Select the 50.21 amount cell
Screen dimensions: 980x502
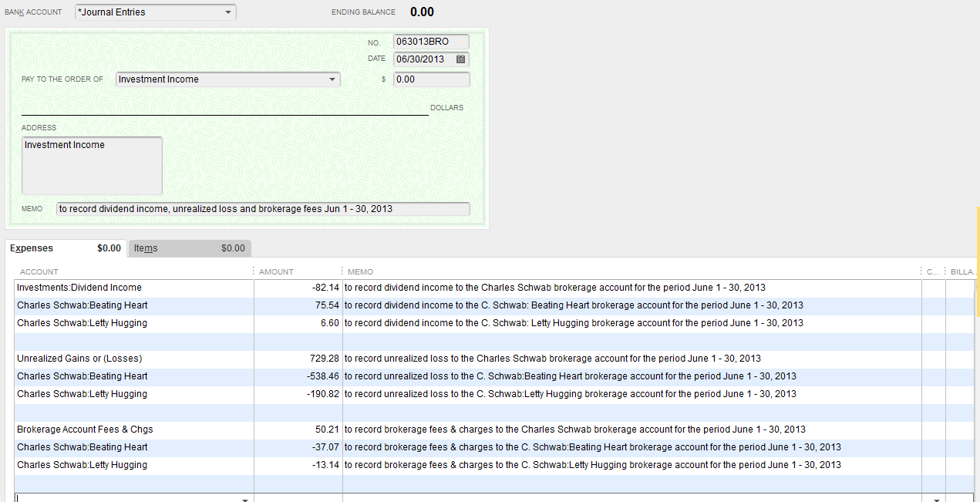[298, 430]
